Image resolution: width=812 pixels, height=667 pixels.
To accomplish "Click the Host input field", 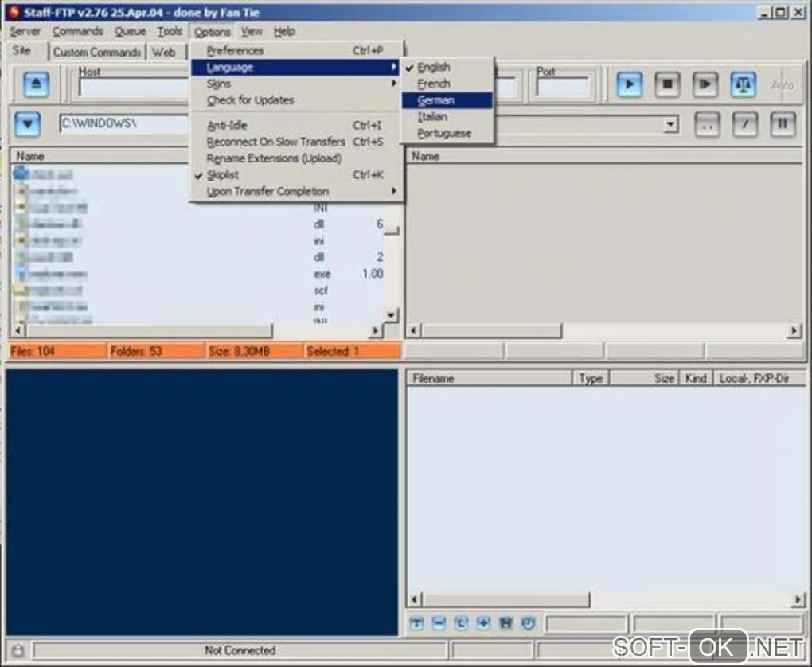I will coord(134,87).
